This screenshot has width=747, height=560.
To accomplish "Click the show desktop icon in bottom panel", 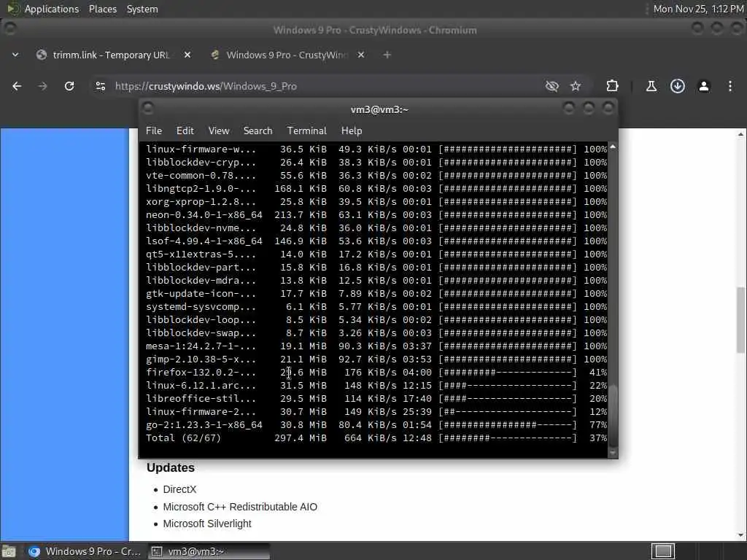I will (9, 551).
